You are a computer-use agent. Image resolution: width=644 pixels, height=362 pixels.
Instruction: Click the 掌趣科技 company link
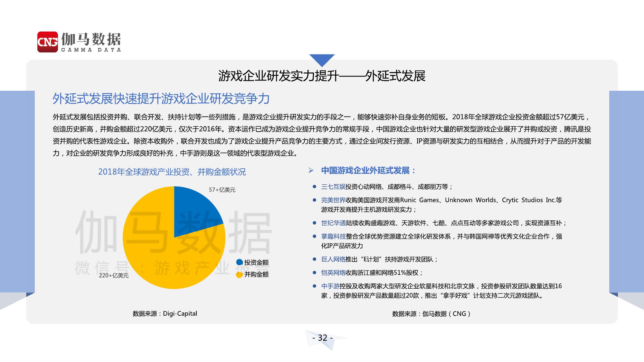(333, 237)
